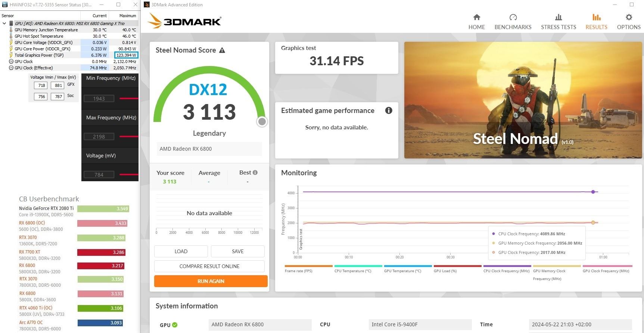
Task: Click the home house icon
Action: (x=476, y=17)
